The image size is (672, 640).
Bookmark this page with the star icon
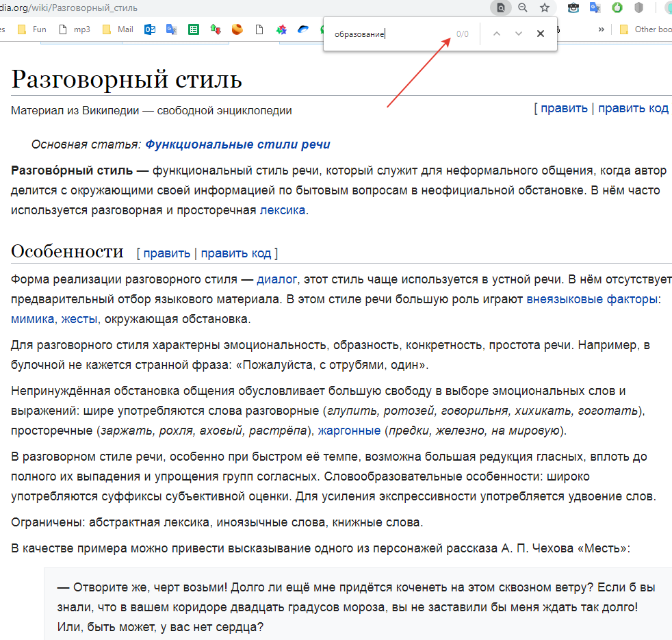point(545,8)
